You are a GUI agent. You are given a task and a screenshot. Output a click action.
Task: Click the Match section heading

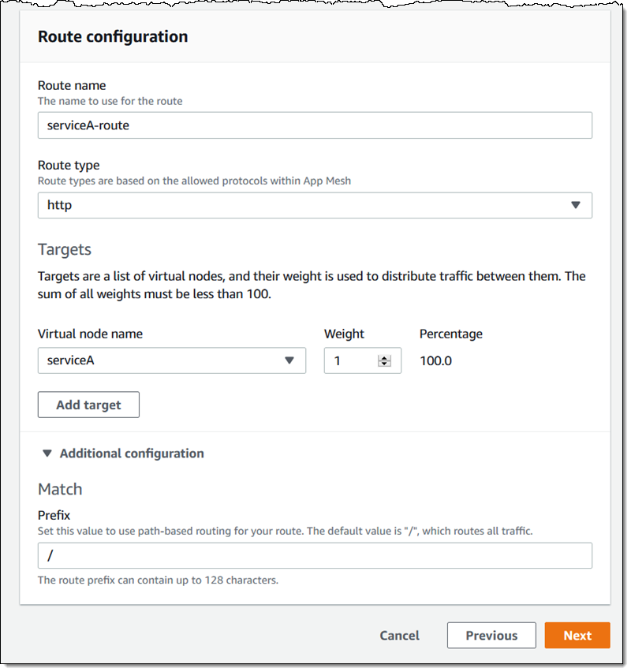[x=60, y=489]
